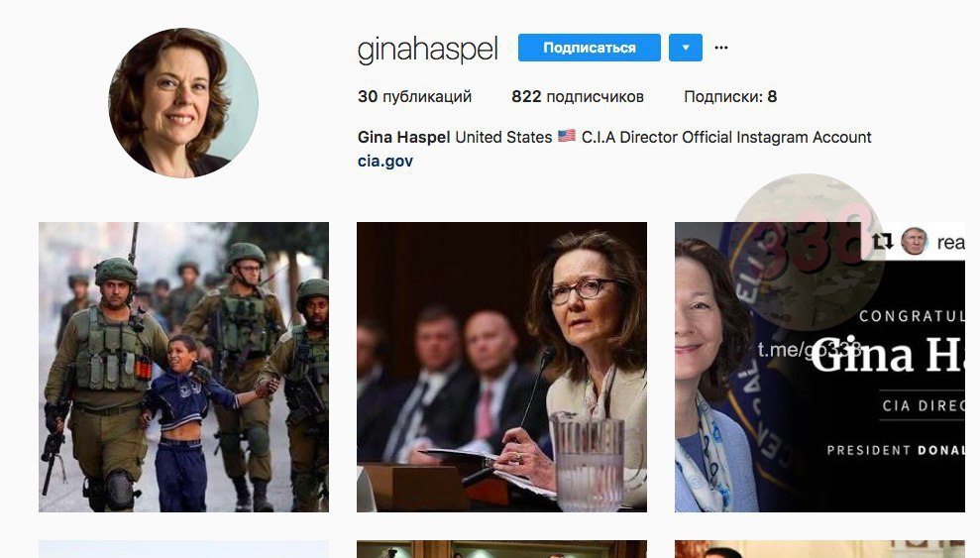Click the US flag emoji in the bio
The width and height of the screenshot is (980, 558).
566,136
